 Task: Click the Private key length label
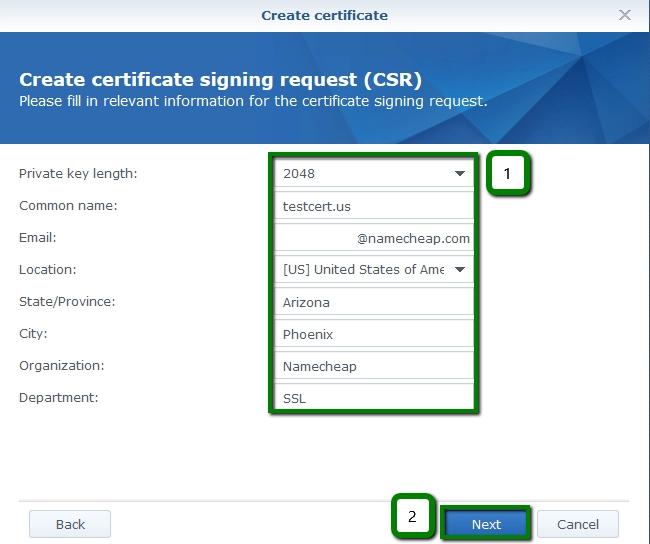point(78,174)
